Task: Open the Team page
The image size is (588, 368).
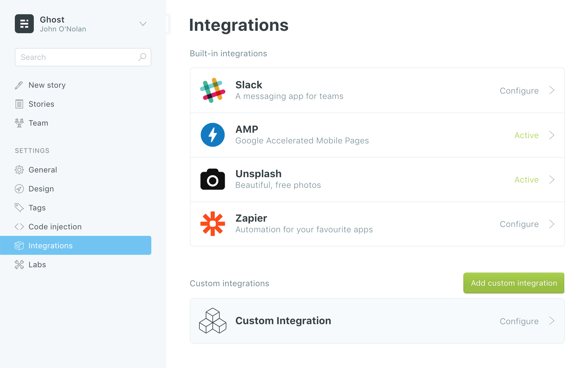Action: tap(38, 123)
